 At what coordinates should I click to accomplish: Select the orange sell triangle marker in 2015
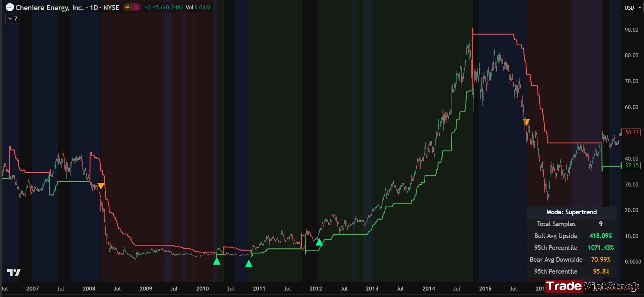point(527,122)
